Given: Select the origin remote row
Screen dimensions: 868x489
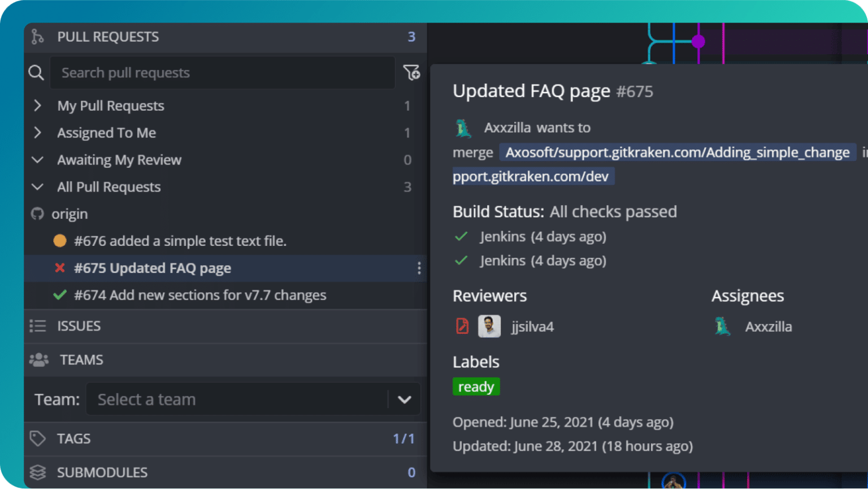Looking at the screenshot, I should tap(225, 214).
